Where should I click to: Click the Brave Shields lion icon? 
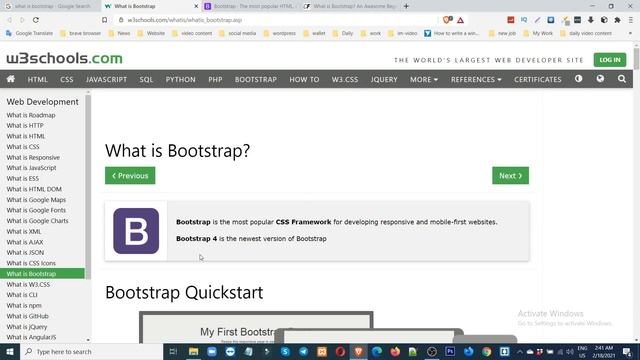(x=447, y=20)
